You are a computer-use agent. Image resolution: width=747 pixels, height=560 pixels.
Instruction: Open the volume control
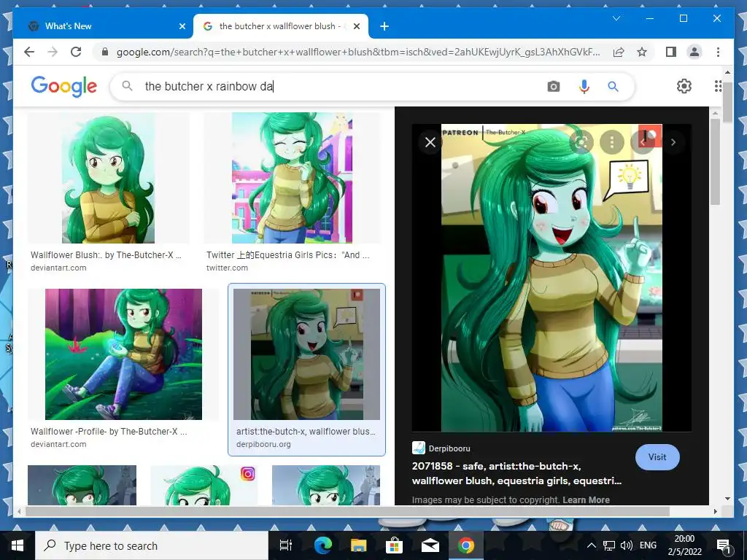[627, 545]
